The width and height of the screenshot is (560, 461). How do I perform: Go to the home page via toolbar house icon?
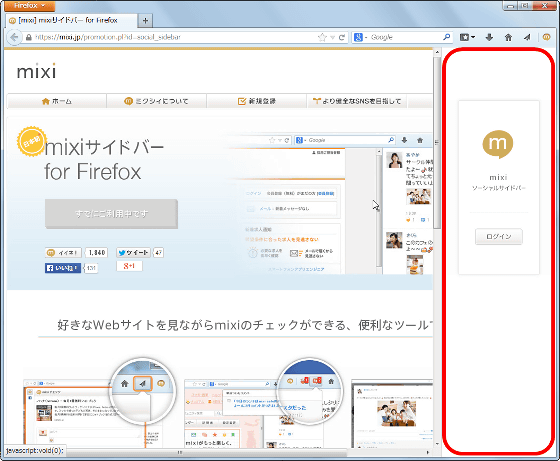508,37
